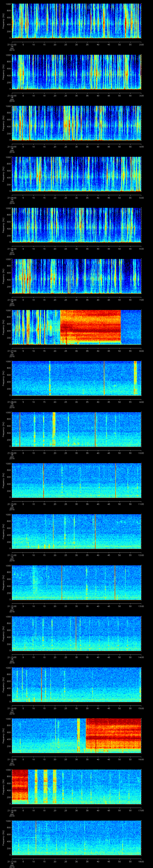
Task: Click the 17:00 end-of-axis label
Action: click(x=141, y=810)
